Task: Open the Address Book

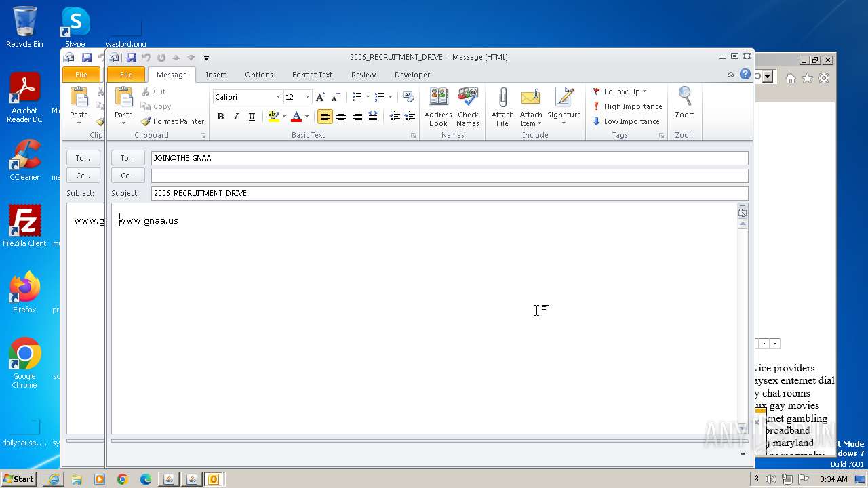Action: [x=438, y=107]
